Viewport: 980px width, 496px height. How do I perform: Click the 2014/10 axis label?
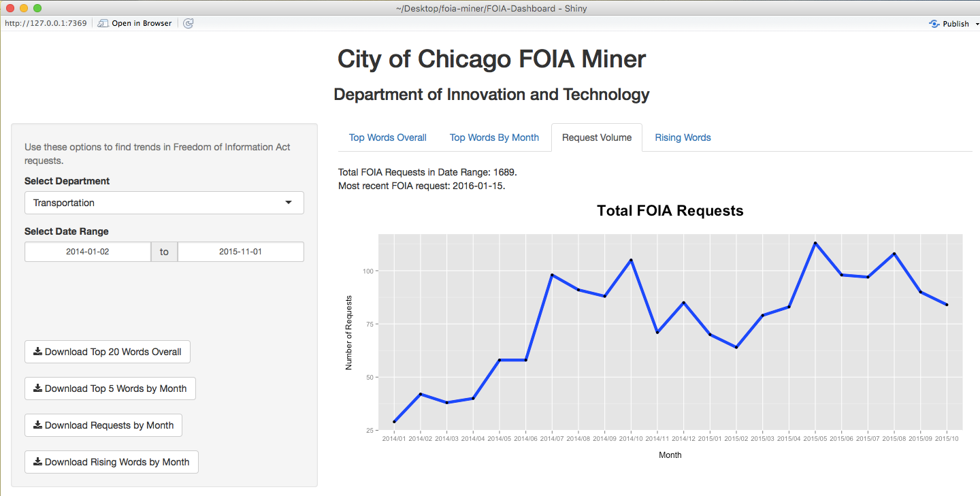(631, 439)
